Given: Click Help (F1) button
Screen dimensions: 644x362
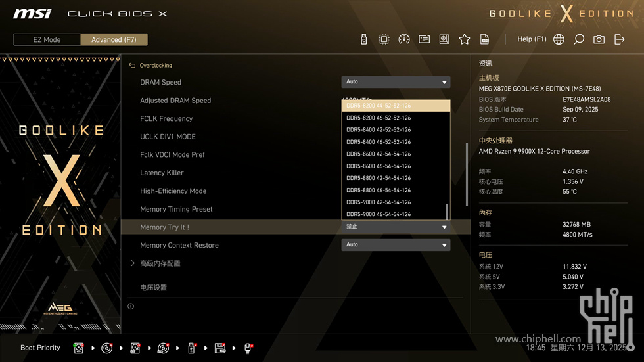Looking at the screenshot, I should [x=532, y=39].
